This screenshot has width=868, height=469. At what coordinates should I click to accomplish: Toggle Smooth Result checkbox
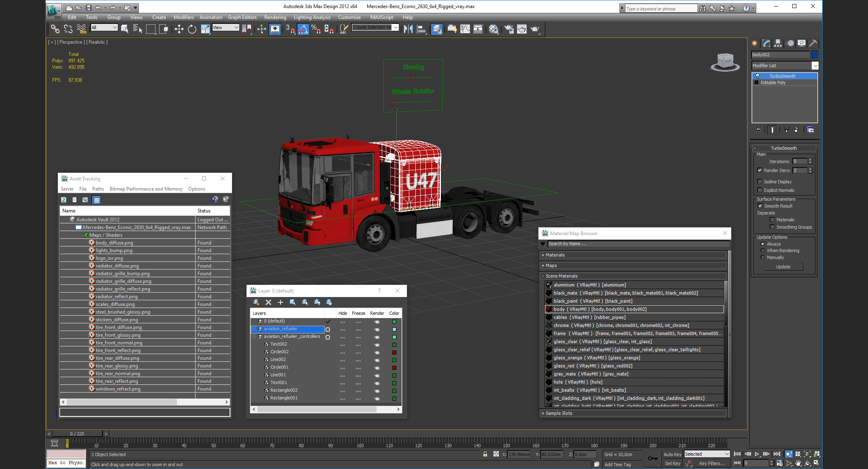(760, 206)
